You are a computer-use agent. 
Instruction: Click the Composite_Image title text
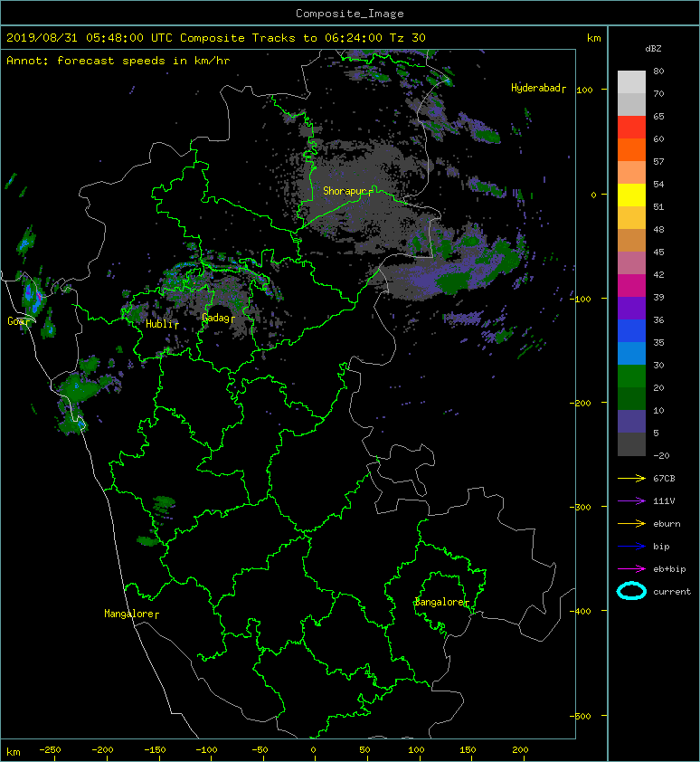[350, 14]
